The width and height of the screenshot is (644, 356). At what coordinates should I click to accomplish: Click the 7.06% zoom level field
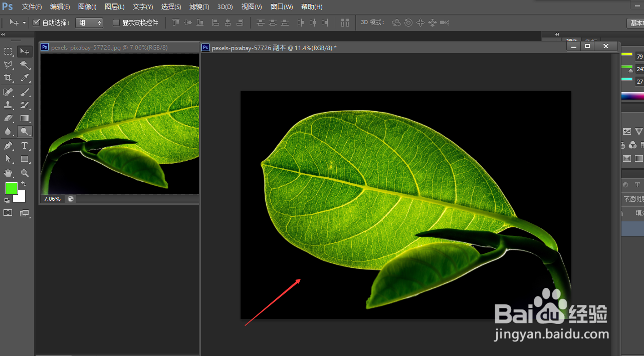(x=52, y=199)
